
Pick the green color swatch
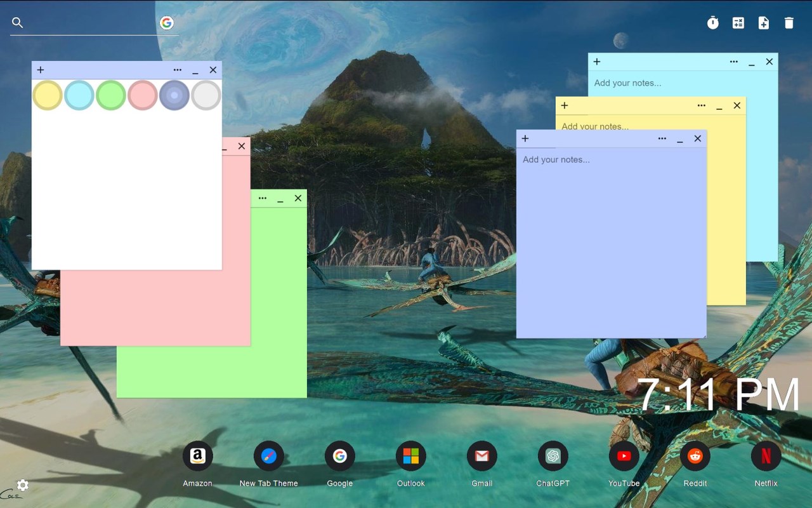pyautogui.click(x=111, y=95)
